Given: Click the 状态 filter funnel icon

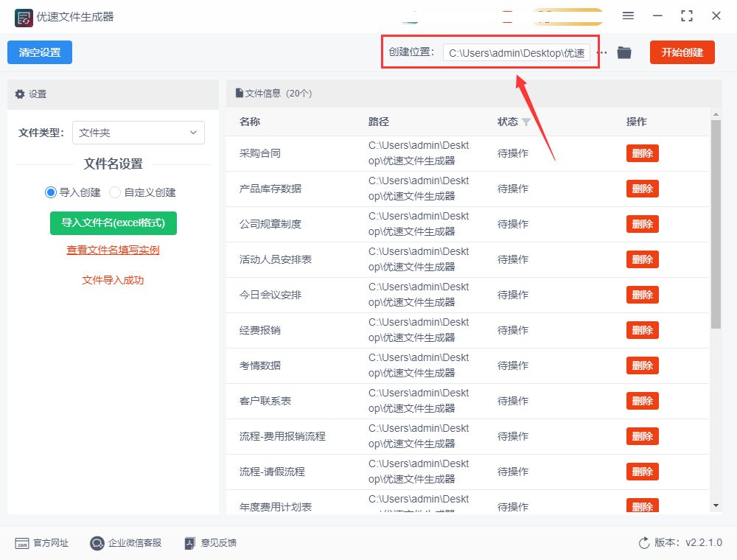Looking at the screenshot, I should tap(526, 122).
